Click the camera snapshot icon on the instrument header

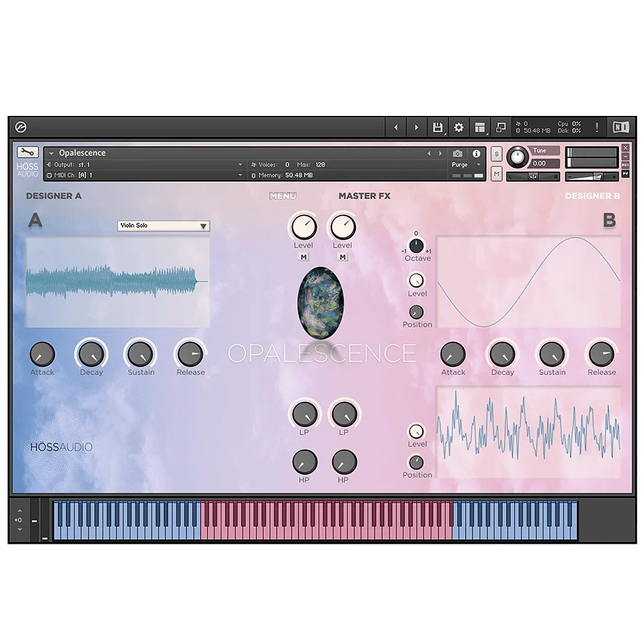pyautogui.click(x=458, y=153)
